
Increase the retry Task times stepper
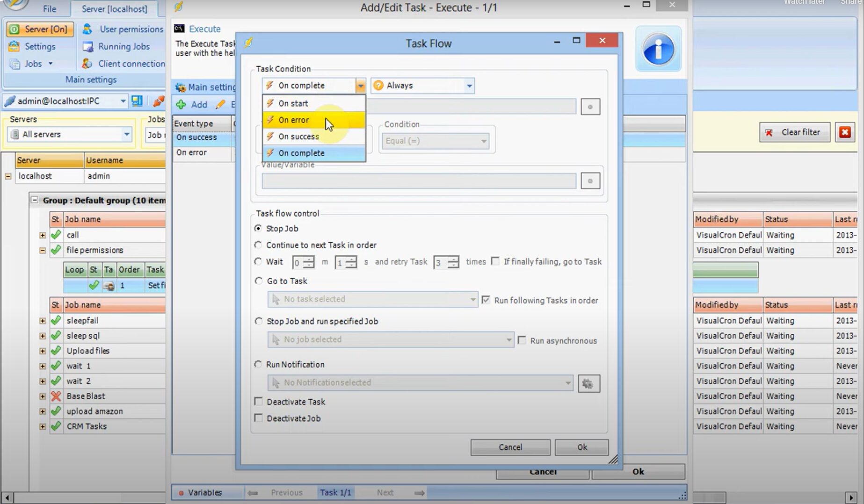click(453, 259)
